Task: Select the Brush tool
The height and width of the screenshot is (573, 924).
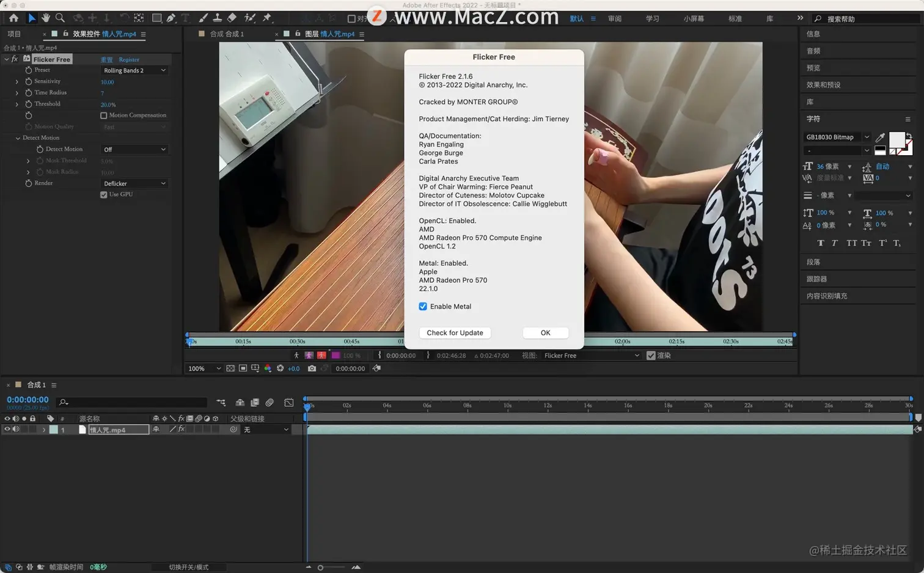Action: pos(204,18)
